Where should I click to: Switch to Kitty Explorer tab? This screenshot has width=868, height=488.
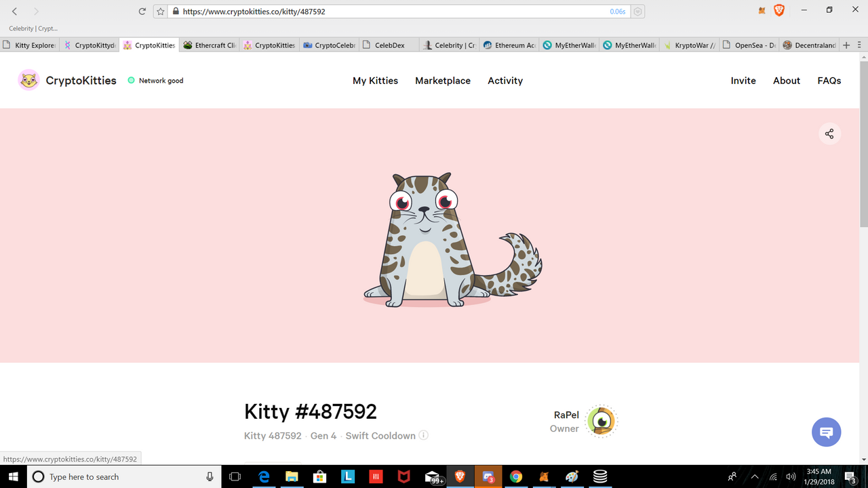31,45
